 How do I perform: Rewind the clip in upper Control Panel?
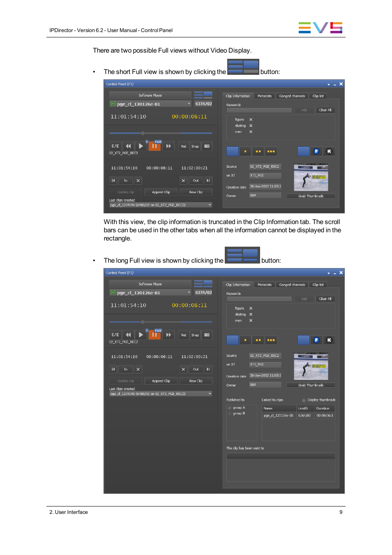click(x=128, y=146)
